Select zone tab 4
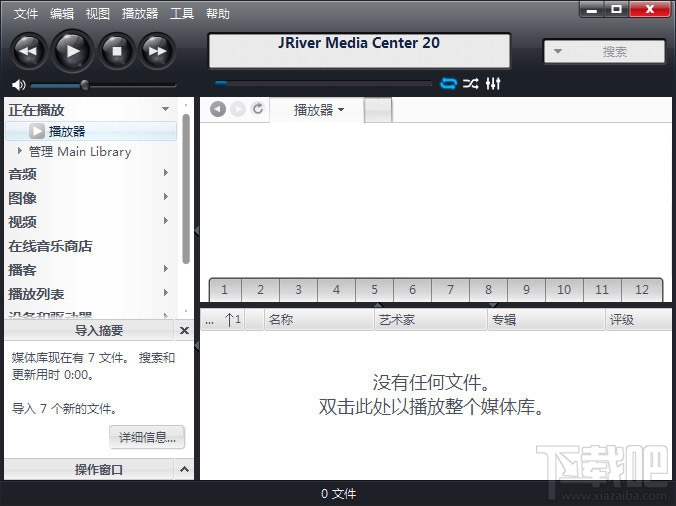This screenshot has width=676, height=506. (x=336, y=290)
